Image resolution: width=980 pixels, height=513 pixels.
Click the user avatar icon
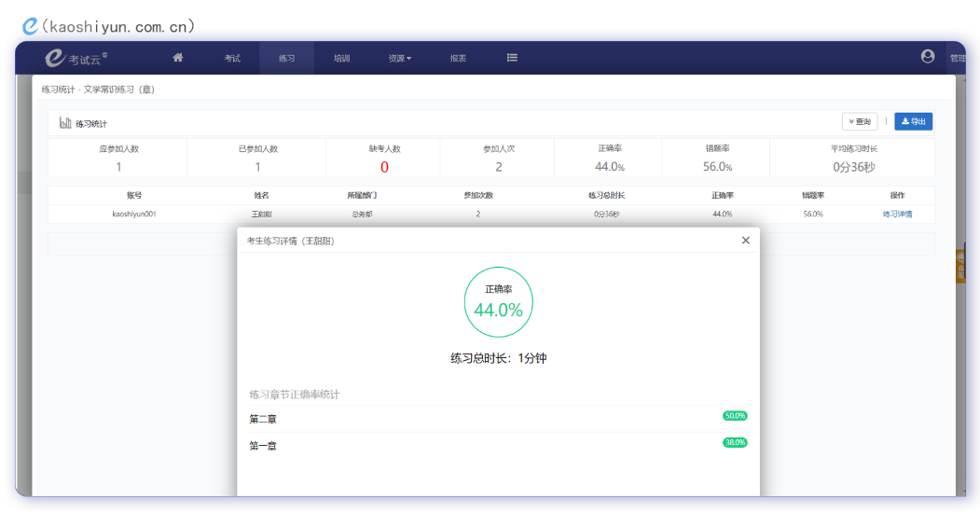927,57
